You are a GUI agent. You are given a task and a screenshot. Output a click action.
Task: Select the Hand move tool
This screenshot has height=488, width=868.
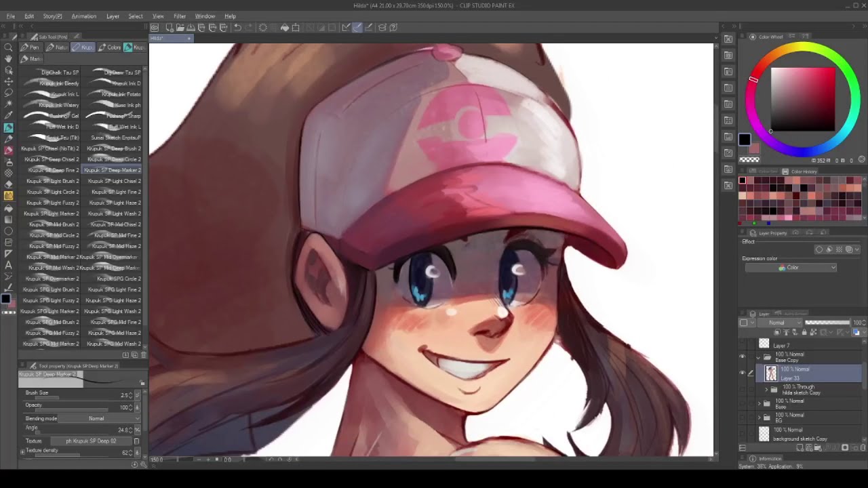click(x=8, y=59)
